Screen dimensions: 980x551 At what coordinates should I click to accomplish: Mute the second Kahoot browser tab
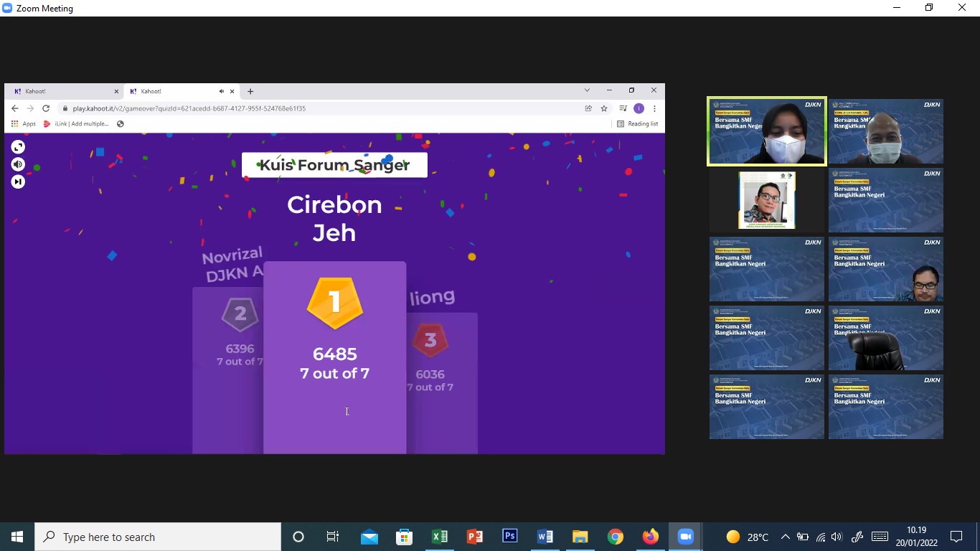(222, 91)
